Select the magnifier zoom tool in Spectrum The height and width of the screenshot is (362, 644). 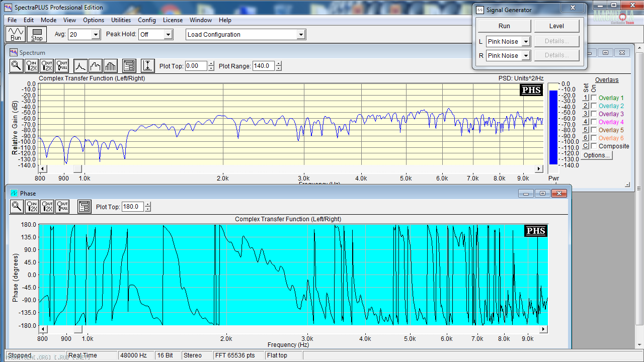17,66
